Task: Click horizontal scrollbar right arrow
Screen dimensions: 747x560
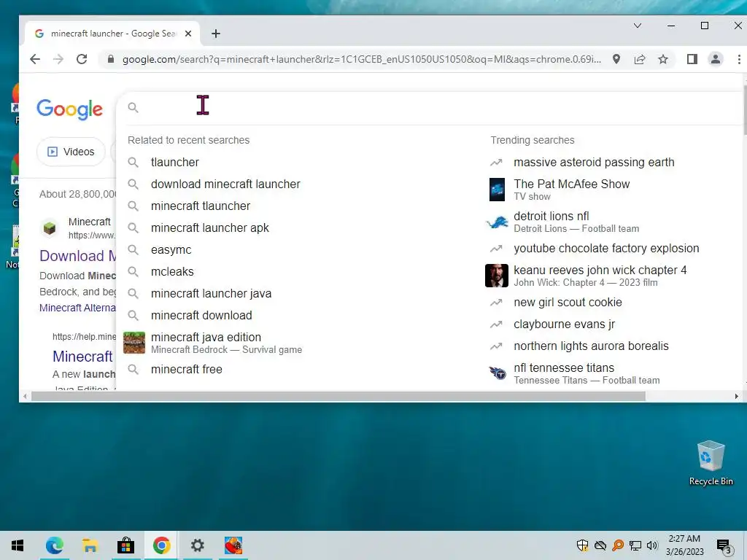Action: pos(737,396)
